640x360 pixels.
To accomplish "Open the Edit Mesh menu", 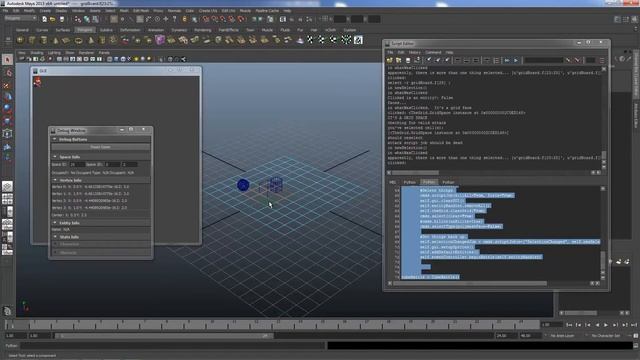I will 141,11.
